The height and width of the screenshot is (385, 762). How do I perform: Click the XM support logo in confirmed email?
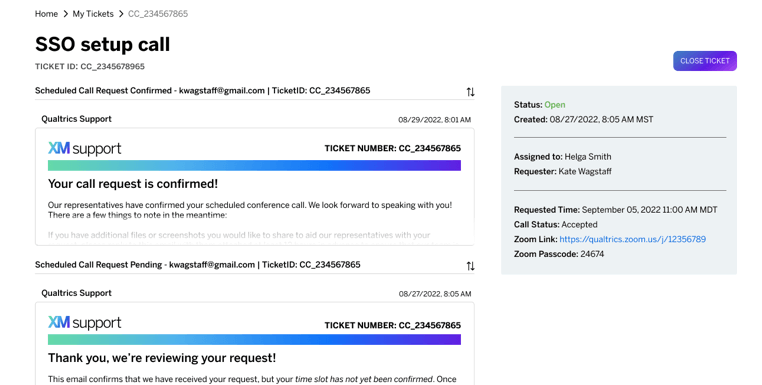(85, 149)
